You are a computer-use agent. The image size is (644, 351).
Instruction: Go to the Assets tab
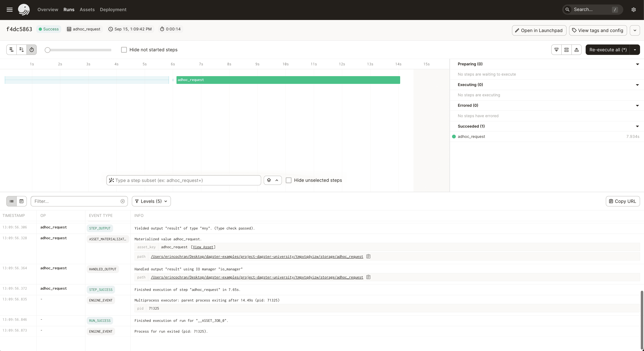tap(87, 10)
